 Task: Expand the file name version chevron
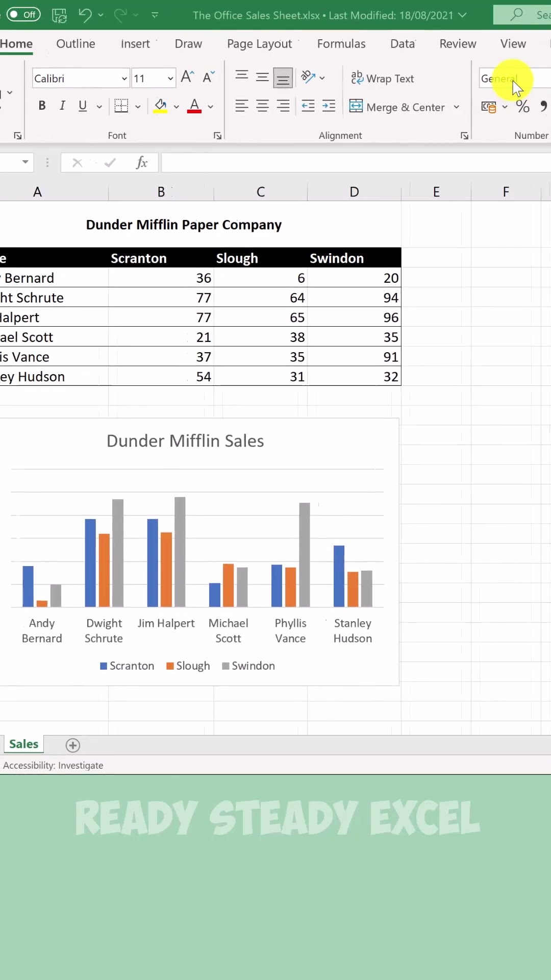[x=462, y=15]
